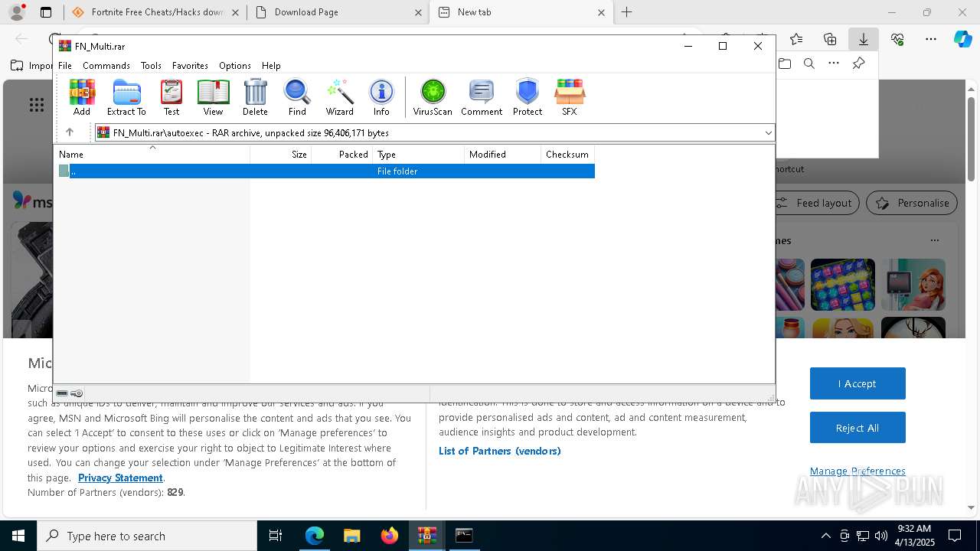The height and width of the screenshot is (551, 980).
Task: Open the Edge Downloads button
Action: pyautogui.click(x=863, y=39)
